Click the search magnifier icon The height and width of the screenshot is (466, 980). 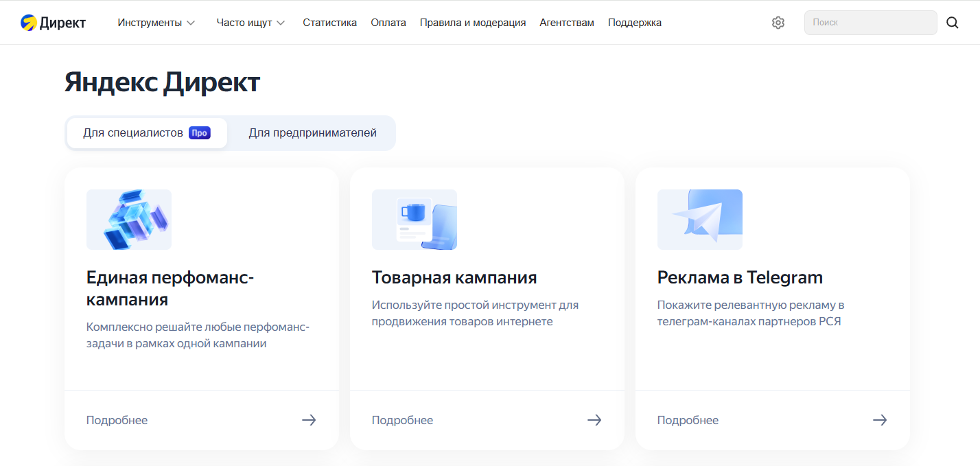952,23
